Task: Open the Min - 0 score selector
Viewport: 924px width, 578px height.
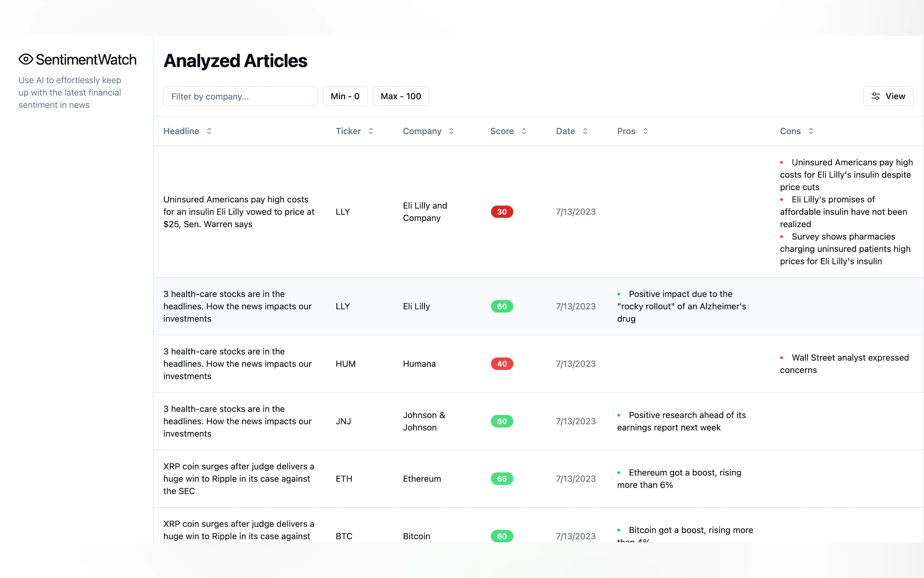Action: coord(344,96)
